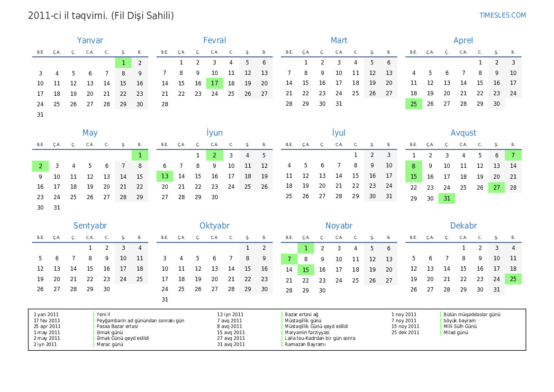
Task: Click day 31 in Yanvar
Action: point(40,115)
